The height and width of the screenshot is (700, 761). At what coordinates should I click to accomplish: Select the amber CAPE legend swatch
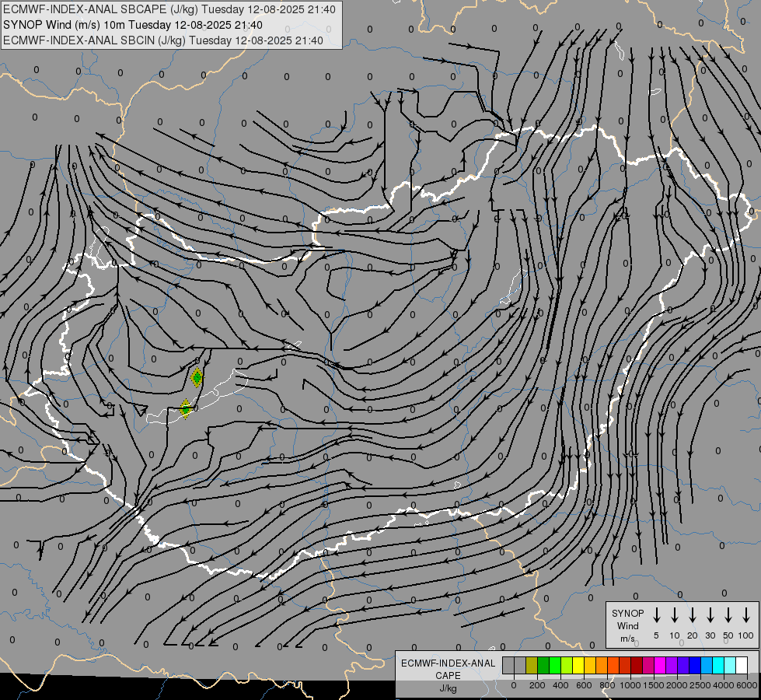pyautogui.click(x=590, y=665)
